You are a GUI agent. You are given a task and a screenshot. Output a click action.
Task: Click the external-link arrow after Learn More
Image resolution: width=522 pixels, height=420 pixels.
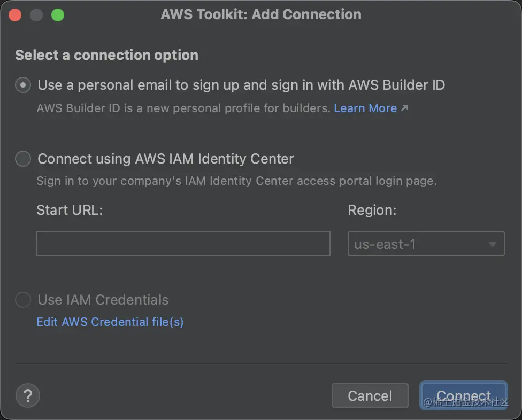point(404,108)
